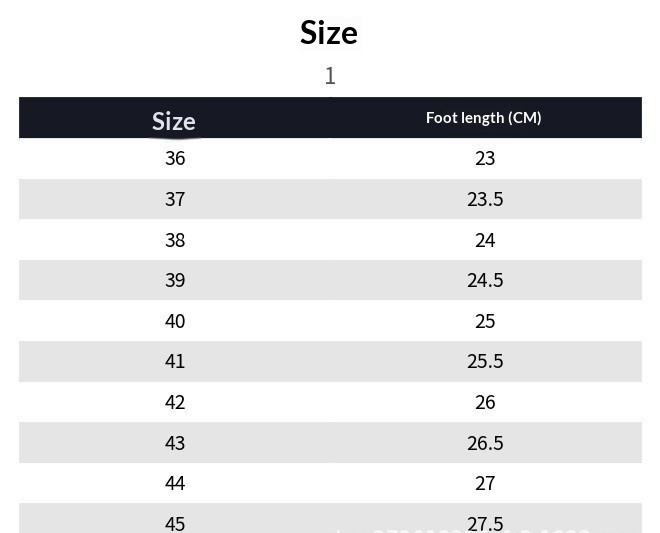Click size 36 in the table
The image size is (660, 533).
click(175, 158)
